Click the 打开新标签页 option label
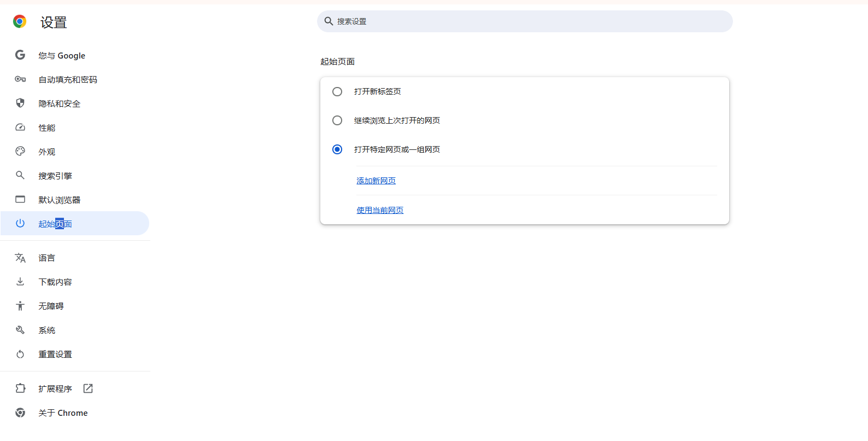The width and height of the screenshot is (868, 441). pos(378,91)
